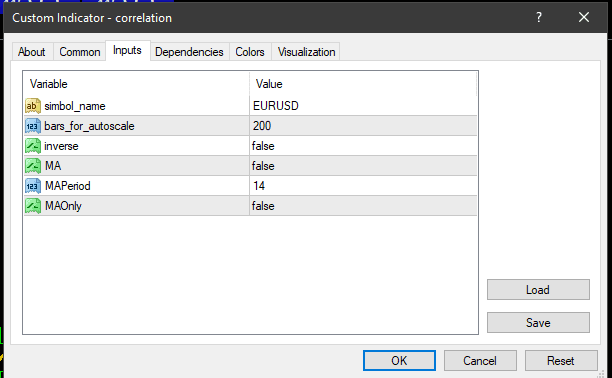612x378 pixels.
Task: Open the Dependencies tab
Action: 189,52
